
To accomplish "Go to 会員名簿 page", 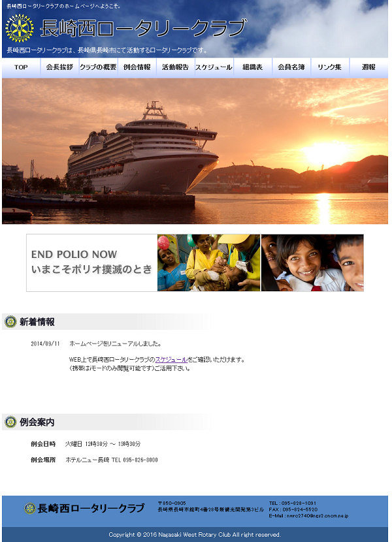I will (291, 67).
